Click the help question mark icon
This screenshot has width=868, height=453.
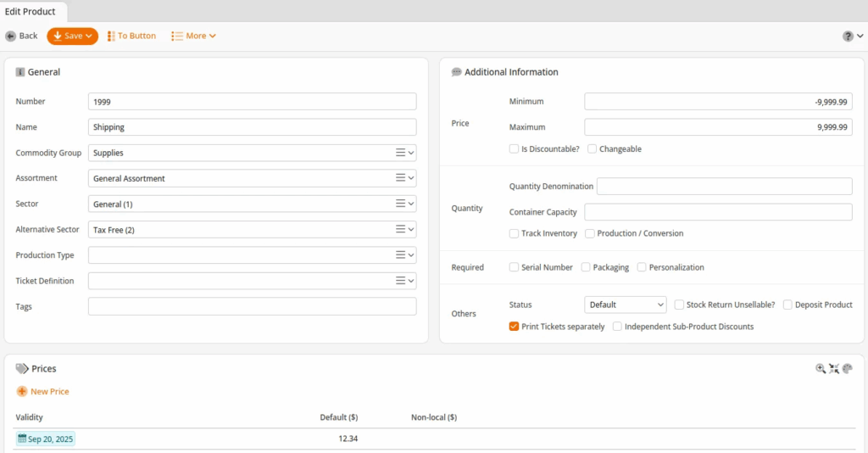click(848, 36)
